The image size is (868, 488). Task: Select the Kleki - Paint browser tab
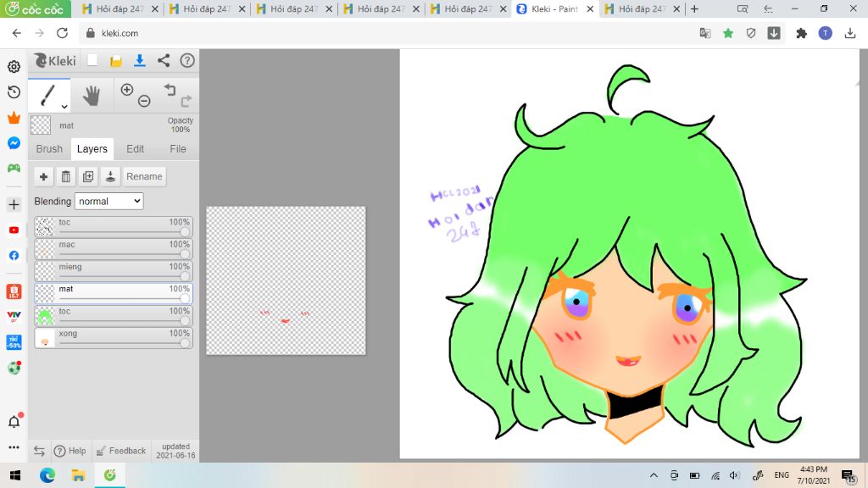556,8
